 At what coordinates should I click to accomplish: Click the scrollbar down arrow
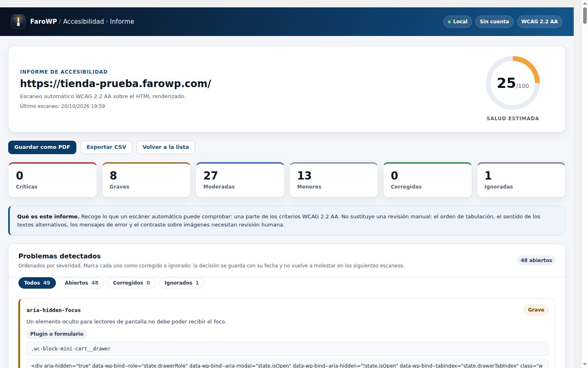pyautogui.click(x=585, y=364)
